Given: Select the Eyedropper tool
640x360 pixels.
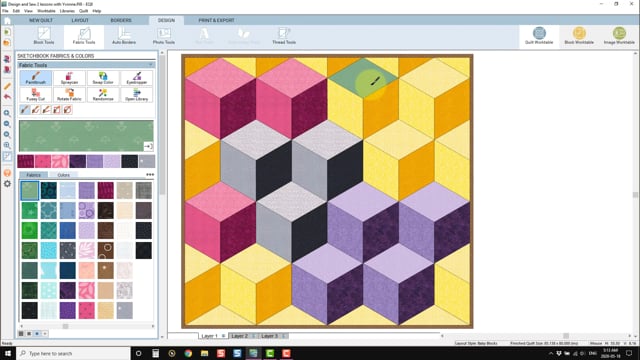Looking at the screenshot, I should 136,78.
